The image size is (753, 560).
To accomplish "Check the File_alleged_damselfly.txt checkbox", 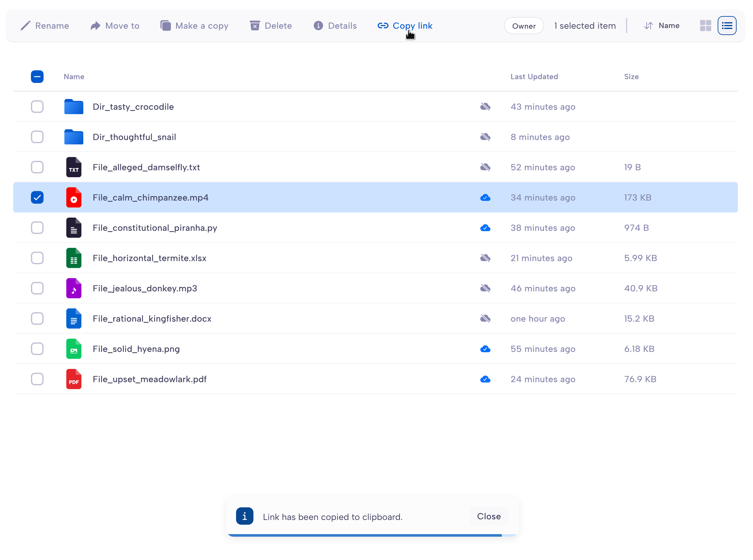I will click(x=37, y=167).
